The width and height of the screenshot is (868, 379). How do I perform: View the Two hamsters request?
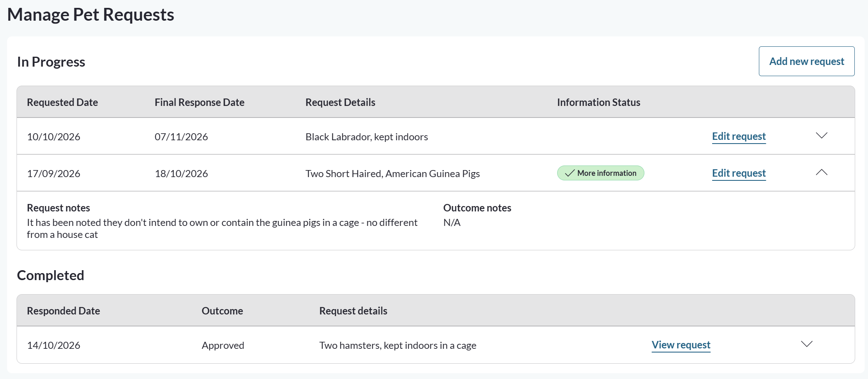(x=681, y=345)
